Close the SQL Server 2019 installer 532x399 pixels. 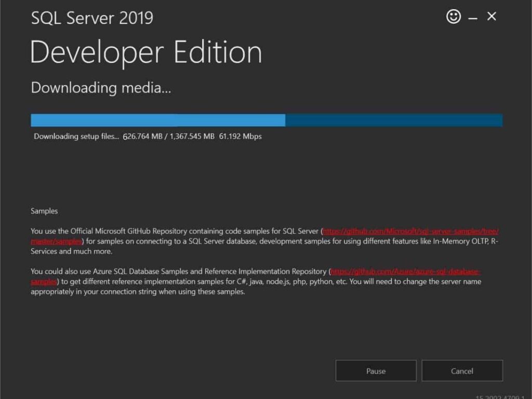click(x=491, y=16)
